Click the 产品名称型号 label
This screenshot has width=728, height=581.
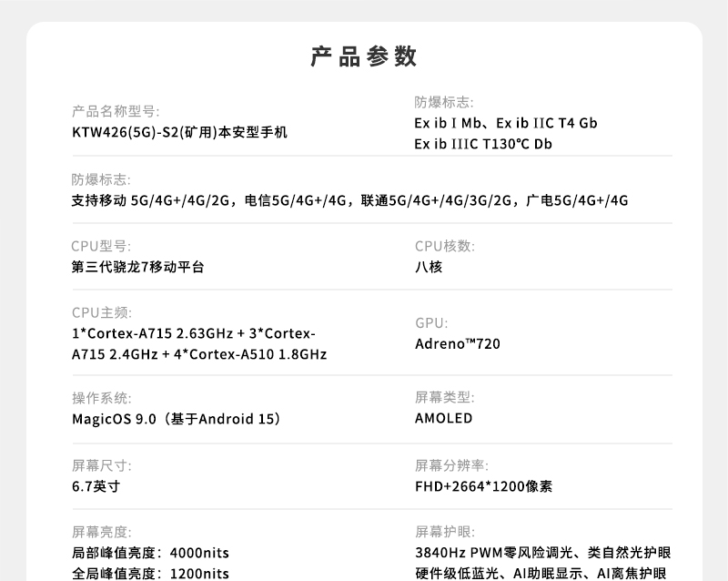point(116,111)
